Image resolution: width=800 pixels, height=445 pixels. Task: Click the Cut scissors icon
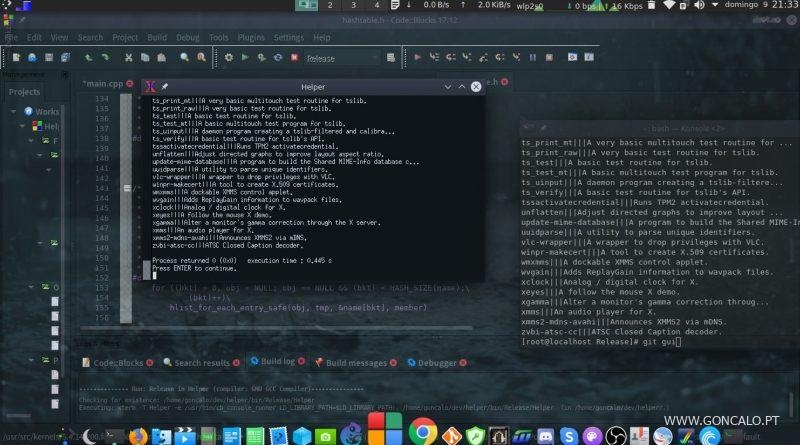click(x=129, y=58)
